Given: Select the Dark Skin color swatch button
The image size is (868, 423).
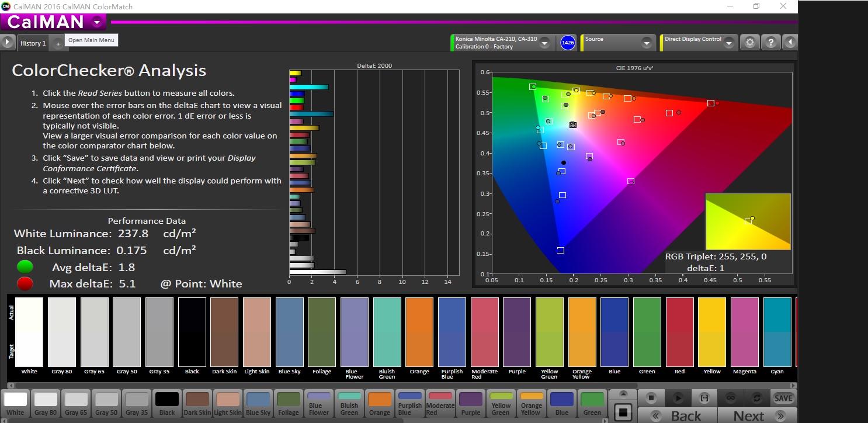Looking at the screenshot, I should (197, 404).
